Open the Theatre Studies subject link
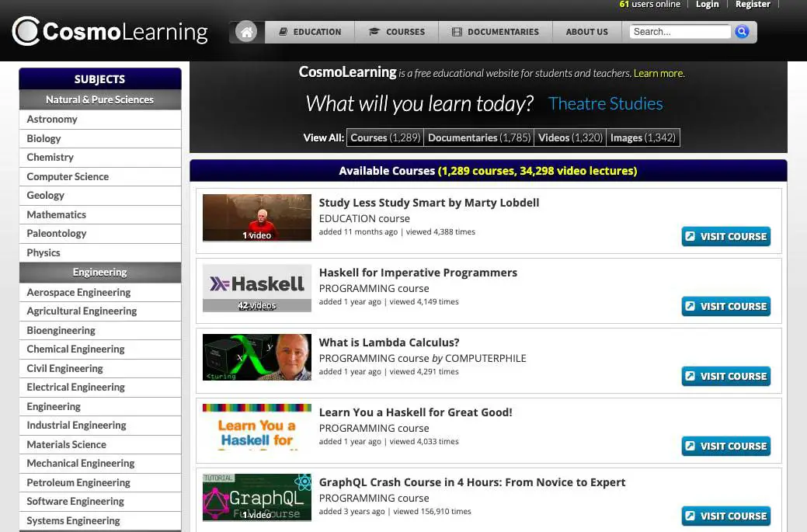Image resolution: width=807 pixels, height=532 pixels. click(605, 103)
